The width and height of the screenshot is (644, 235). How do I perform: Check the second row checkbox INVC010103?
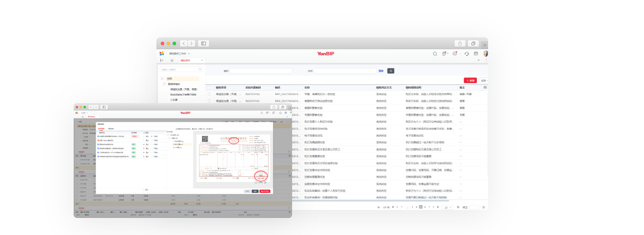(209, 100)
